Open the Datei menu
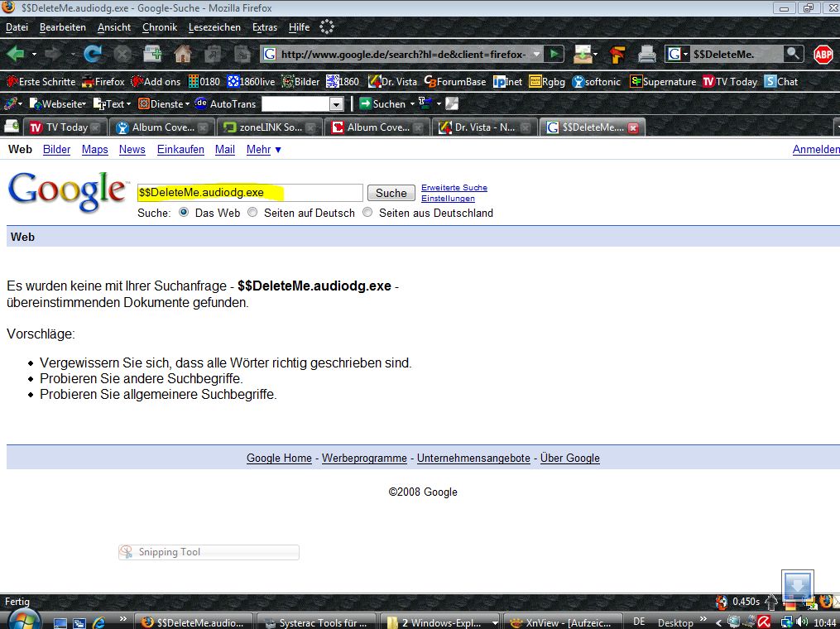 coord(17,27)
